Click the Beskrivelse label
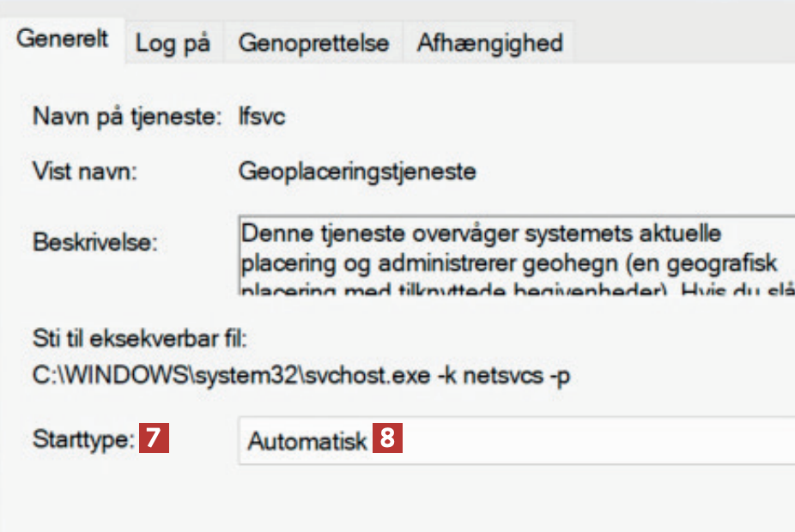795x532 pixels. click(x=95, y=242)
